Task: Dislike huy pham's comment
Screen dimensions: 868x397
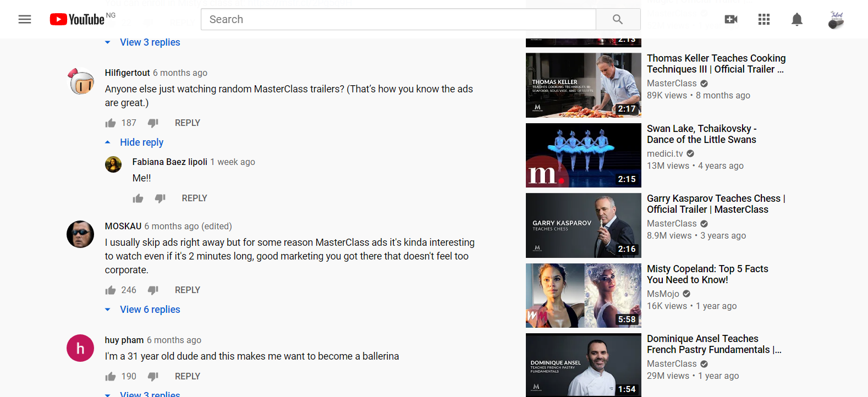Action: tap(153, 377)
